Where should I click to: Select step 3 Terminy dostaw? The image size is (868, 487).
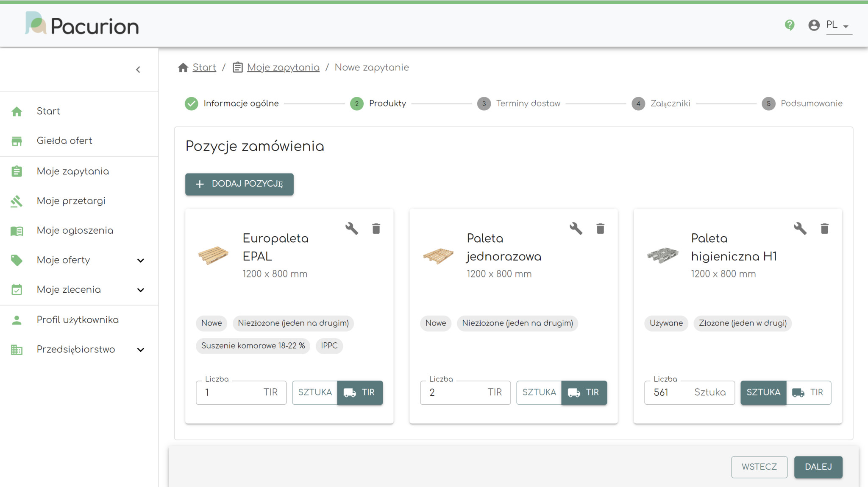[518, 104]
